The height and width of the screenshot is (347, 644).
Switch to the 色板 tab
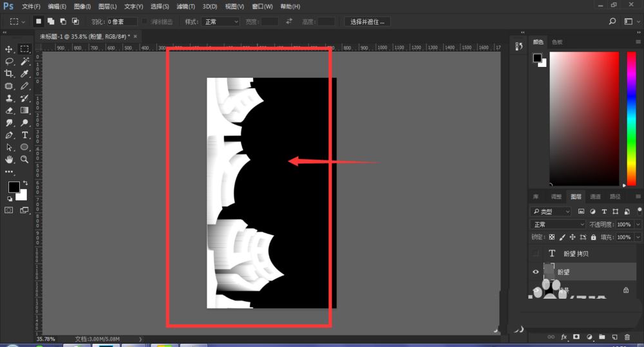[557, 42]
